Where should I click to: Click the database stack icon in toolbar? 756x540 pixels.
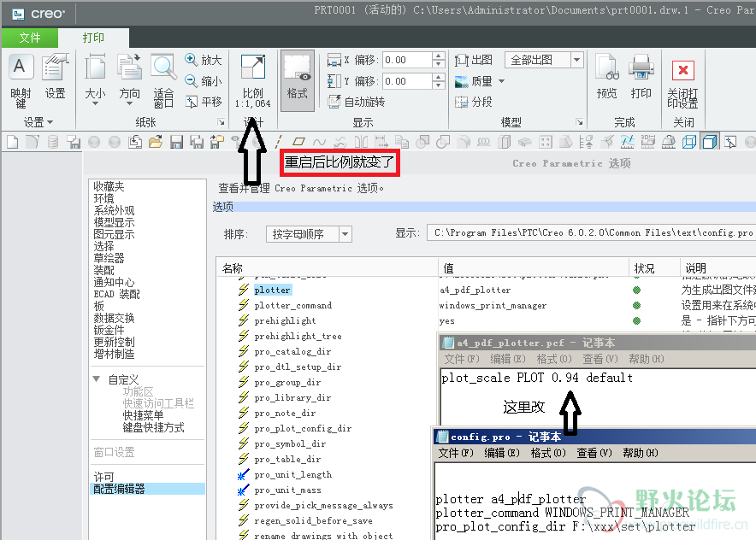pyautogui.click(x=53, y=142)
